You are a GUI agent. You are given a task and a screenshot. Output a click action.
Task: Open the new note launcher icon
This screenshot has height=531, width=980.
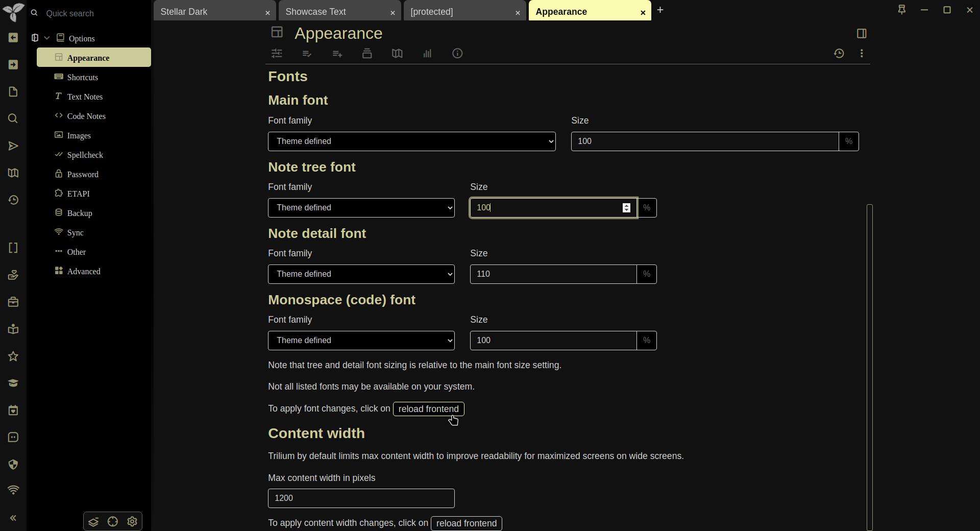pyautogui.click(x=13, y=92)
